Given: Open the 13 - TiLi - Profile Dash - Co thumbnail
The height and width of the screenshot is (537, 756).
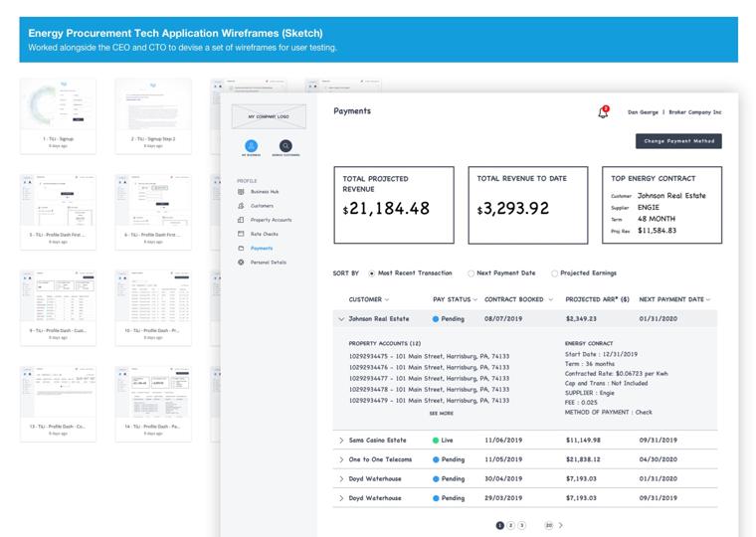Looking at the screenshot, I should (x=58, y=404).
